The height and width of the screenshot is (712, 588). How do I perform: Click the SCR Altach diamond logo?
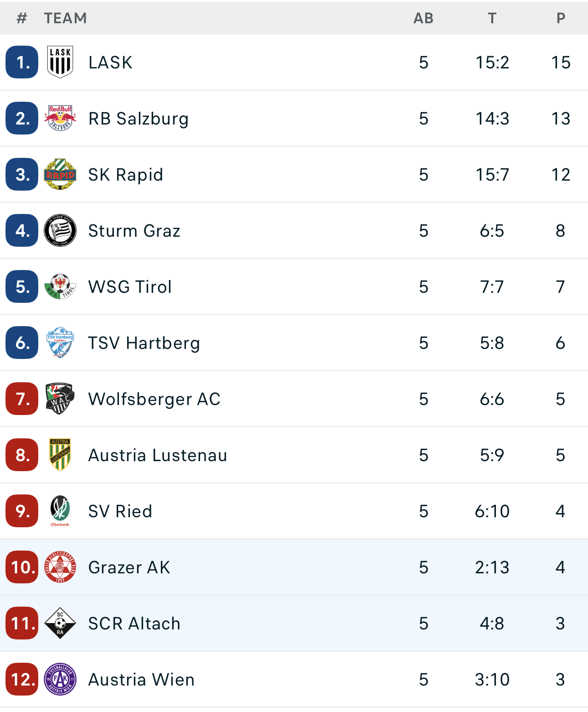coord(60,623)
